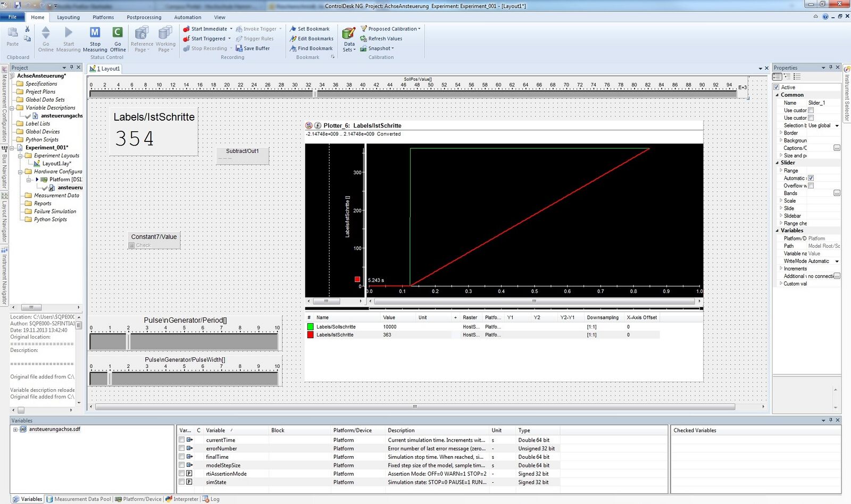Click the Go Online icon
851x504 pixels.
tap(46, 33)
